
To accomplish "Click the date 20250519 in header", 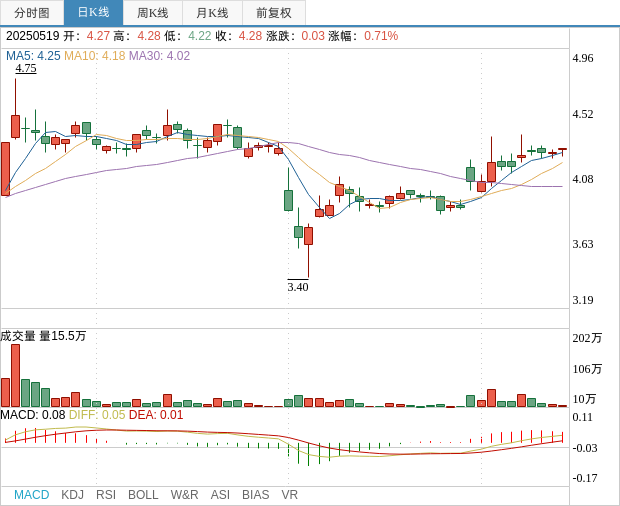I will pyautogui.click(x=32, y=36).
